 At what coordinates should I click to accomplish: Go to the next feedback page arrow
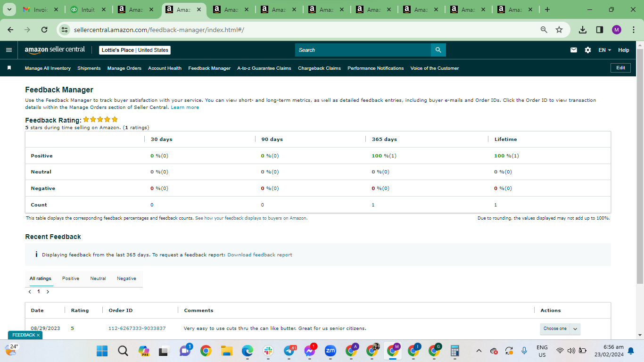click(x=48, y=292)
